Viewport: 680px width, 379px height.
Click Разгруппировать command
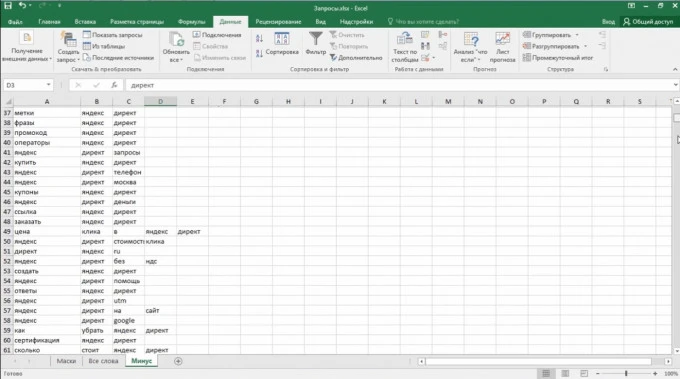click(x=551, y=46)
